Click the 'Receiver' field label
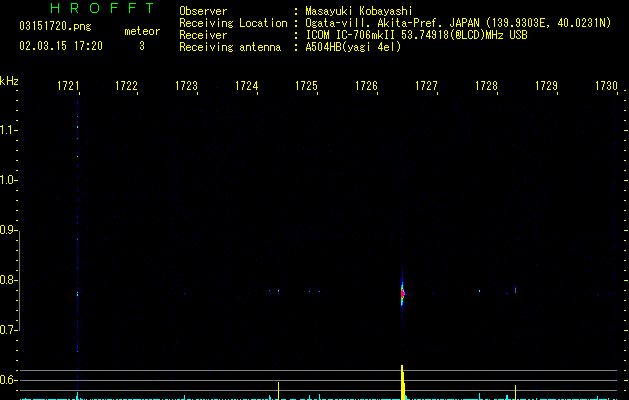The height and width of the screenshot is (400, 629). tap(203, 35)
